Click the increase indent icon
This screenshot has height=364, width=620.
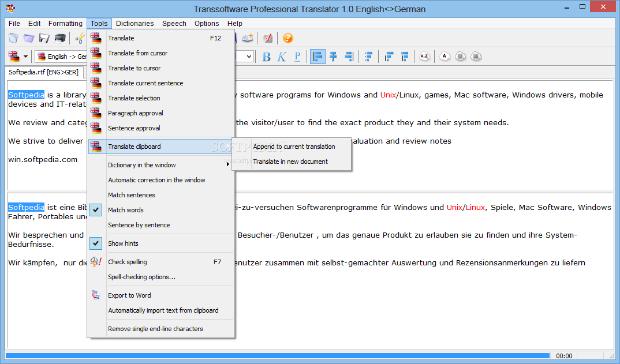point(405,57)
